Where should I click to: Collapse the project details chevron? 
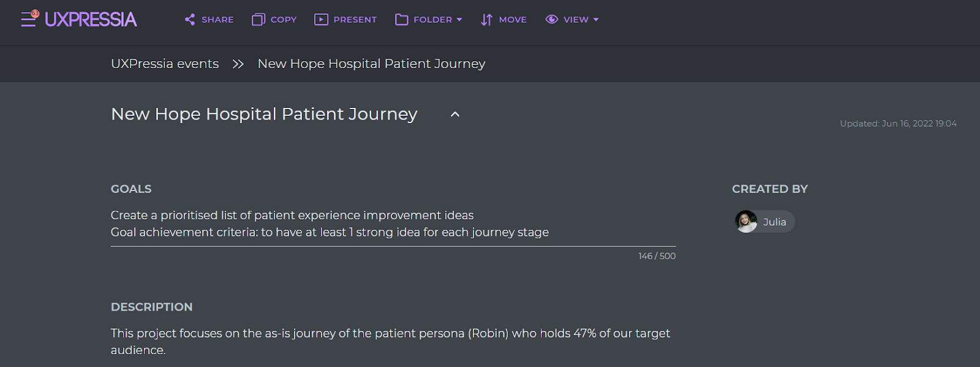click(x=455, y=115)
